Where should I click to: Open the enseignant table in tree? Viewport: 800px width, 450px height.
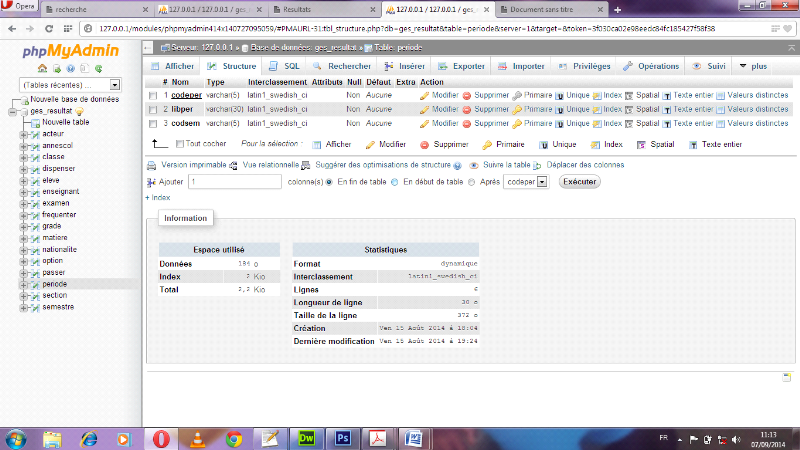pos(61,192)
